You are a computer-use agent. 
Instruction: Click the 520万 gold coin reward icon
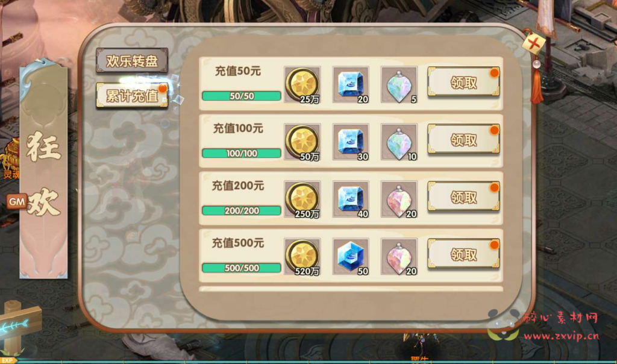click(302, 257)
